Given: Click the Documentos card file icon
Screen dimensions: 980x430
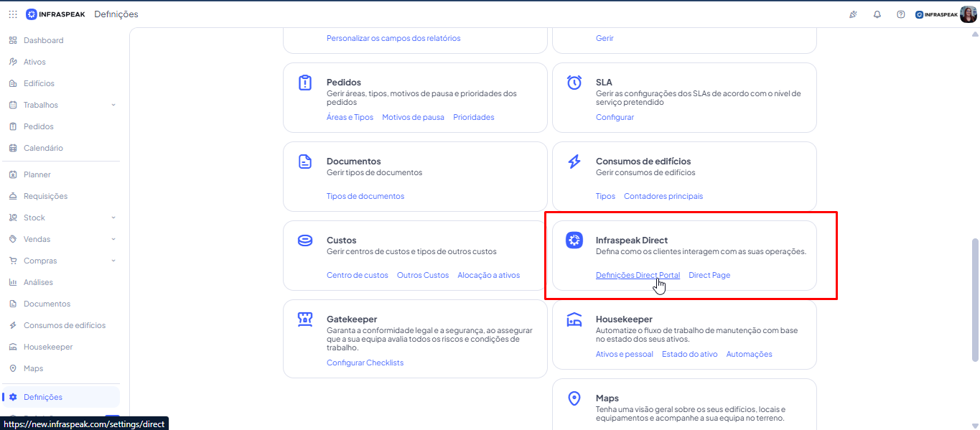Looking at the screenshot, I should (305, 162).
